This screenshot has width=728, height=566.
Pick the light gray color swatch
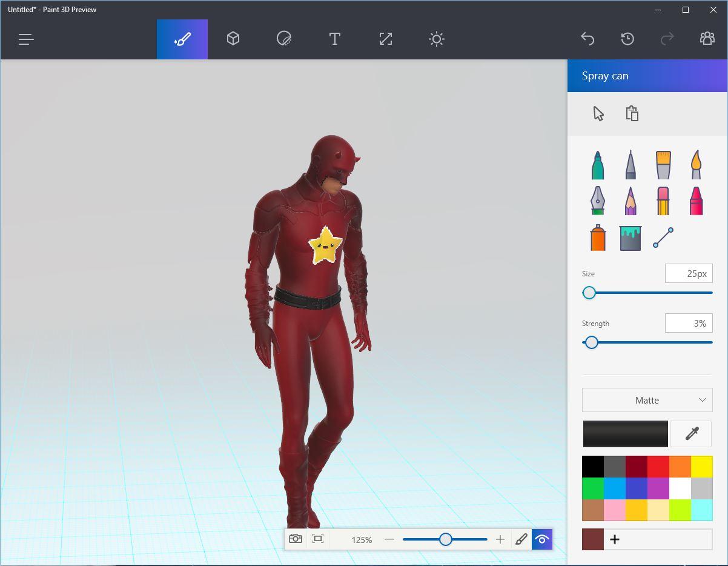coord(702,488)
